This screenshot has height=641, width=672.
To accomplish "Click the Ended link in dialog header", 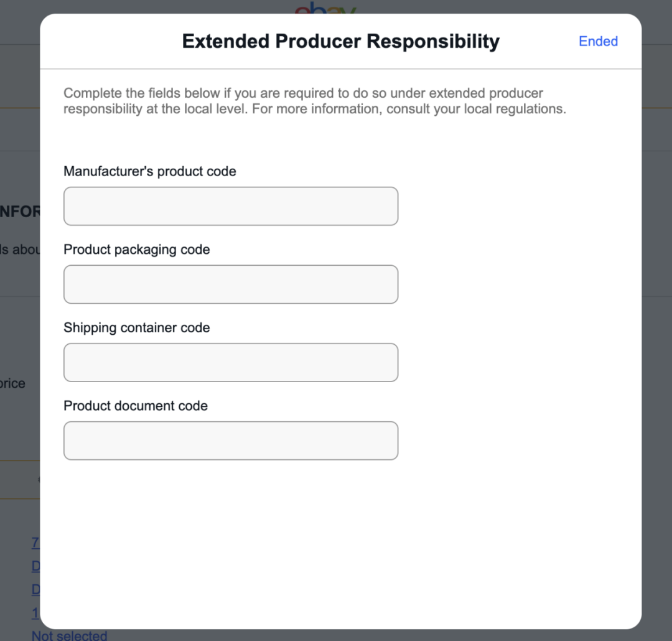I will [x=598, y=41].
